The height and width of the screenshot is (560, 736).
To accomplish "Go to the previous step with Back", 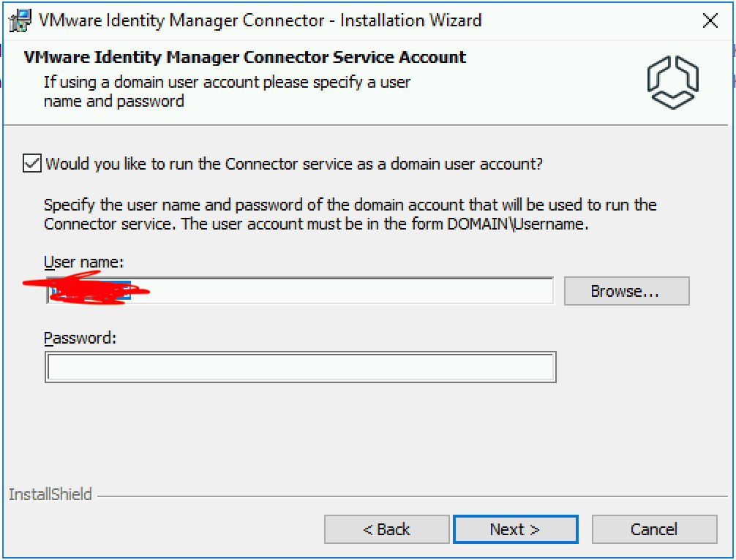I will coord(387,529).
